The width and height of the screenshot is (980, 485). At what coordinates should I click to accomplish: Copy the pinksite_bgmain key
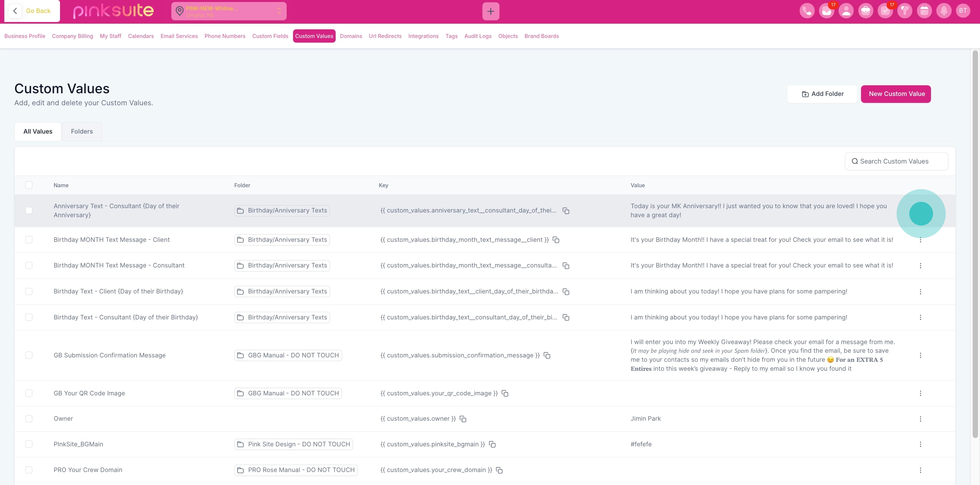[x=492, y=444]
